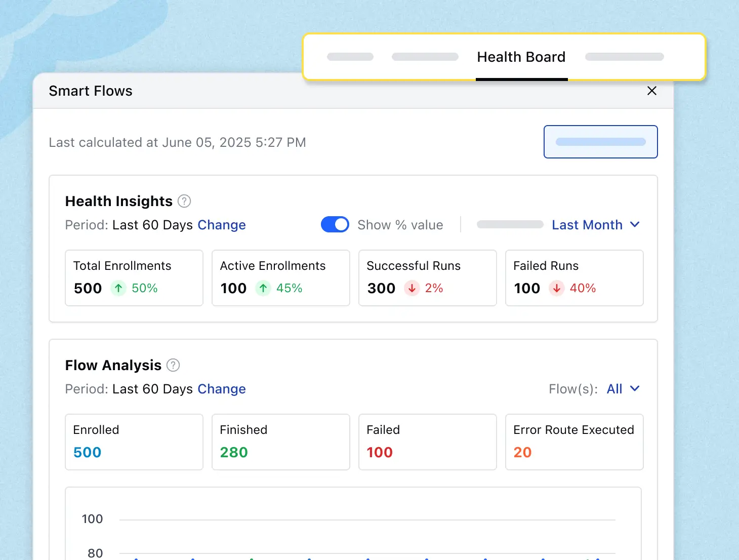Click Change link under Flow Analysis

[x=222, y=389]
